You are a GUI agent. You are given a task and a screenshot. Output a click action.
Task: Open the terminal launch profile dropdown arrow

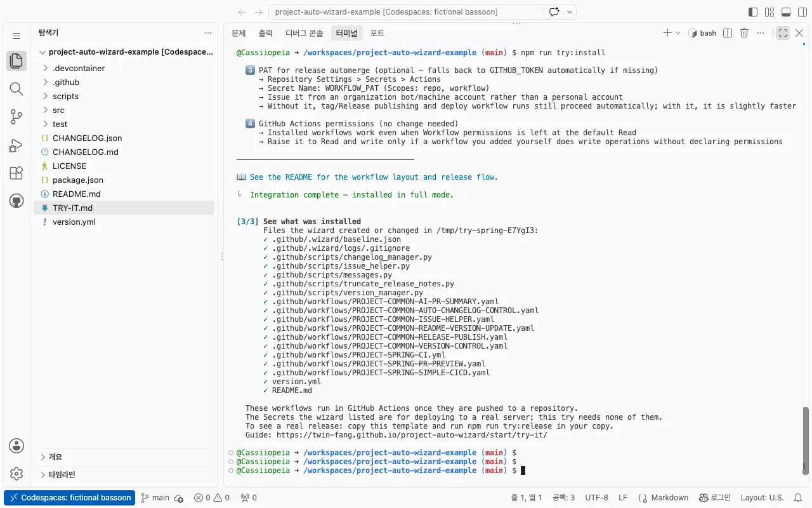[678, 33]
